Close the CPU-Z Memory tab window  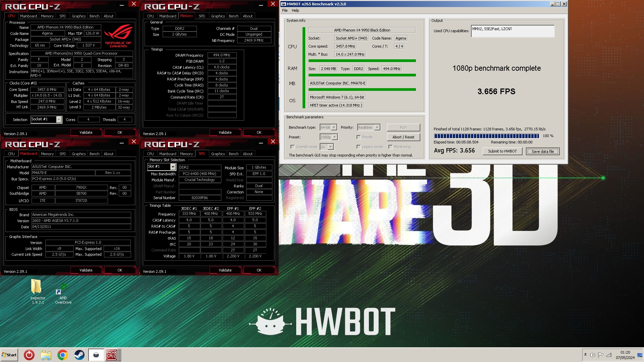(273, 4)
